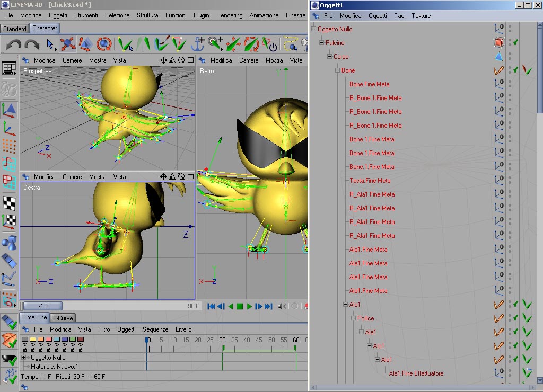
Task: Open Filtro menu in the Time Line
Action: click(104, 329)
